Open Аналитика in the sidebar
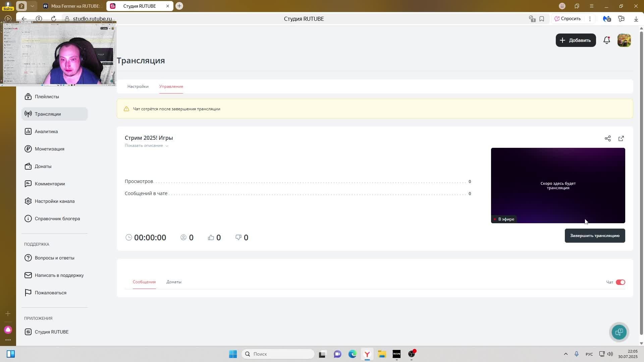This screenshot has height=362, width=644. (46, 131)
